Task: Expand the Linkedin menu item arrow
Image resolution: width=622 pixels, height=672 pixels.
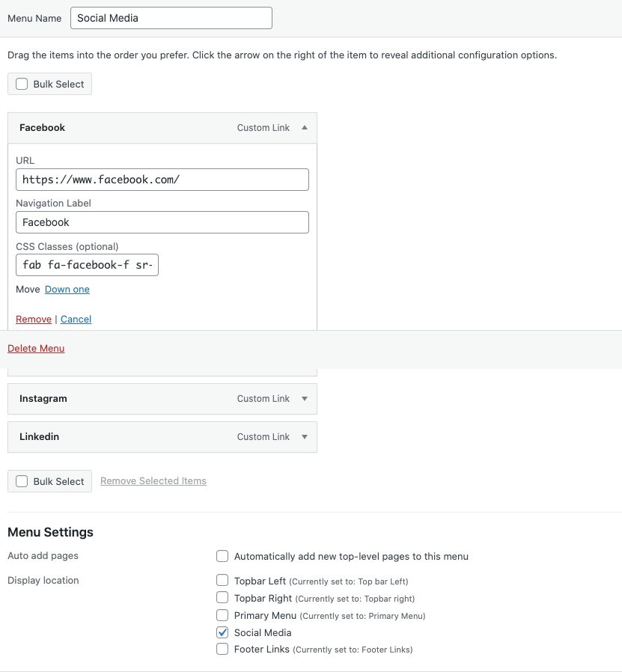Action: 305,437
